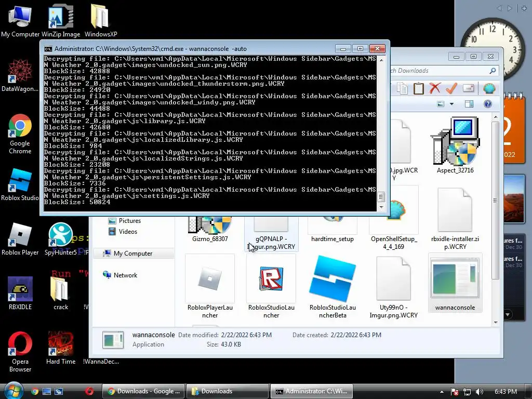Viewport: 532px width, 399px height.
Task: Toggle the preview pane icon
Action: (469, 104)
